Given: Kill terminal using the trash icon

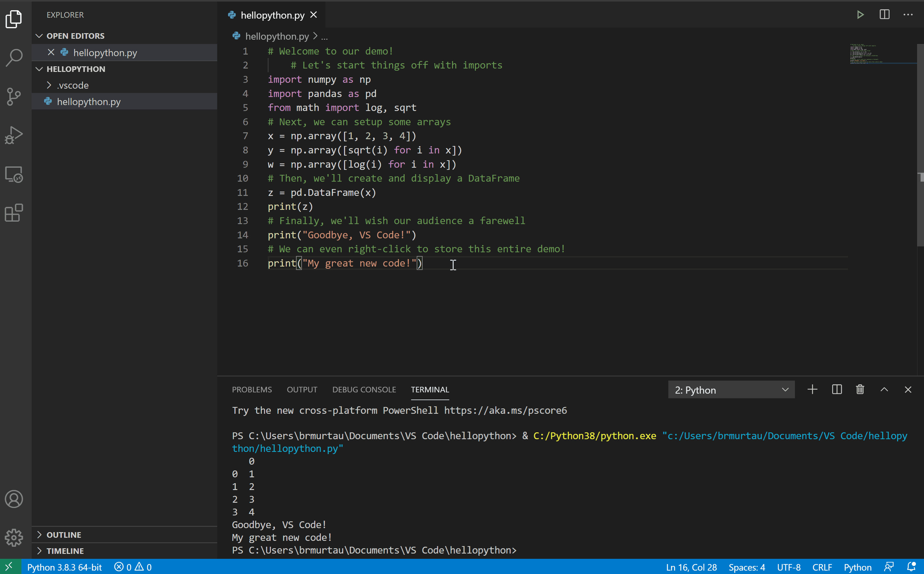Looking at the screenshot, I should tap(860, 390).
